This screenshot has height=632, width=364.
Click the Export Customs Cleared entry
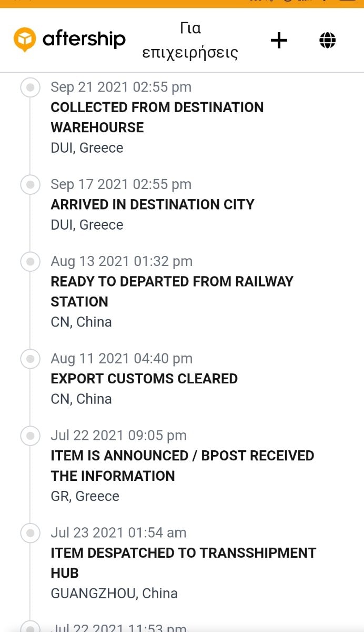tap(144, 379)
